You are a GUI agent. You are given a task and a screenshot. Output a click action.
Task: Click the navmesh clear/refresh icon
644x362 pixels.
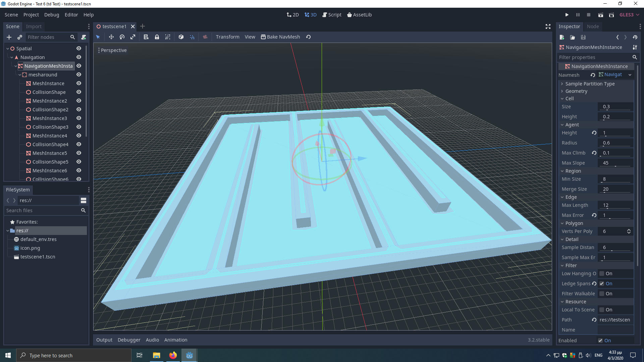tap(309, 37)
